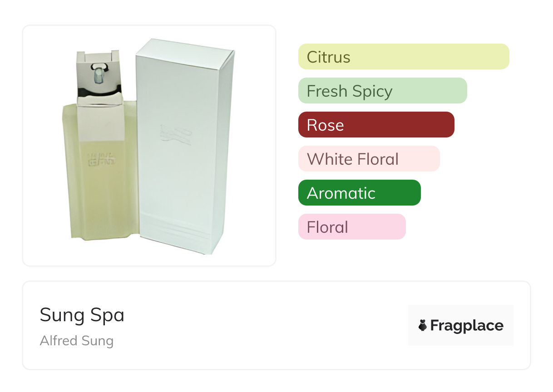553x392 pixels.
Task: Select the Fresh Spicy accord bar
Action: (382, 91)
